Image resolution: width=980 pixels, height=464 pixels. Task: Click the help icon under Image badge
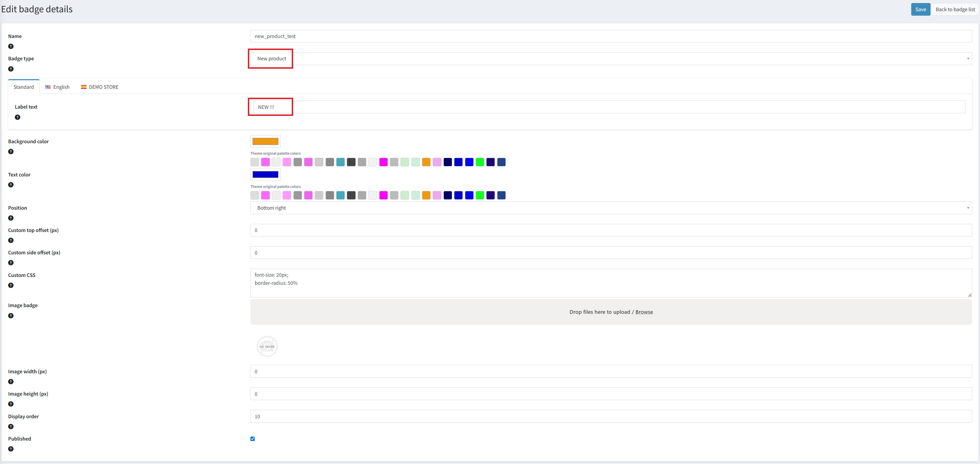(11, 316)
